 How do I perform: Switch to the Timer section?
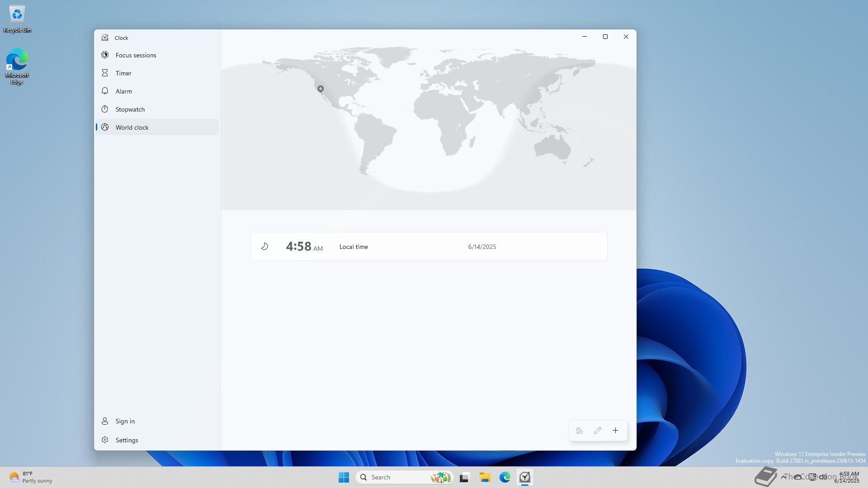123,73
